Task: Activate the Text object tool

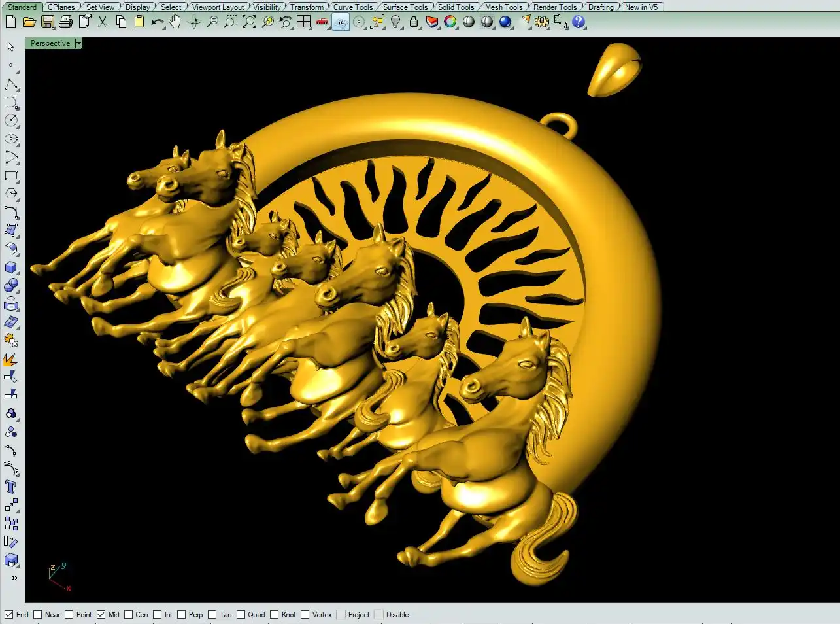Action: pyautogui.click(x=11, y=487)
